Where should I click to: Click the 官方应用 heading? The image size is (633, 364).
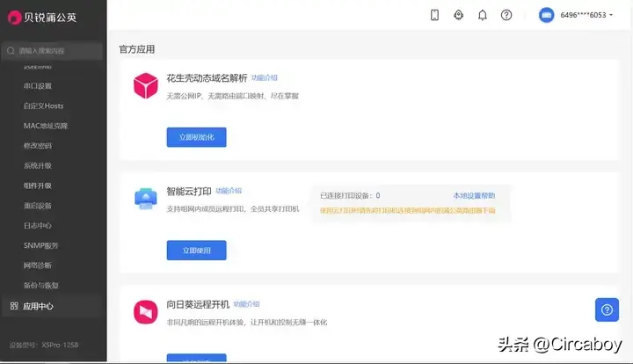(x=137, y=49)
